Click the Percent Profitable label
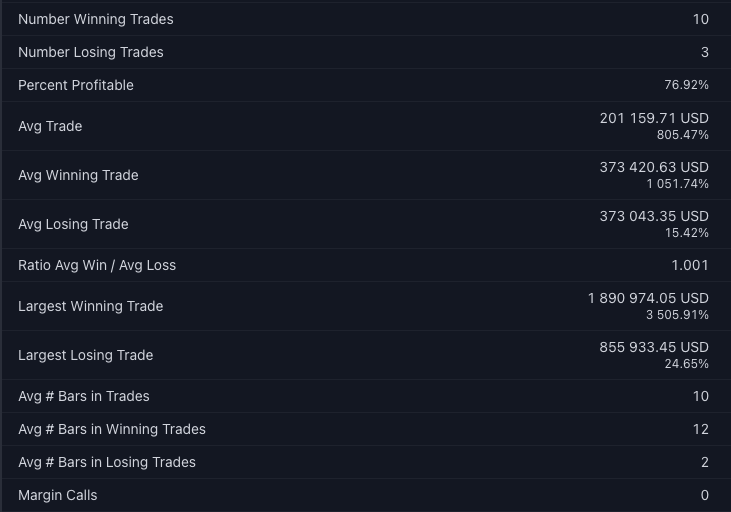Viewport: 731px width, 512px height. (x=76, y=85)
